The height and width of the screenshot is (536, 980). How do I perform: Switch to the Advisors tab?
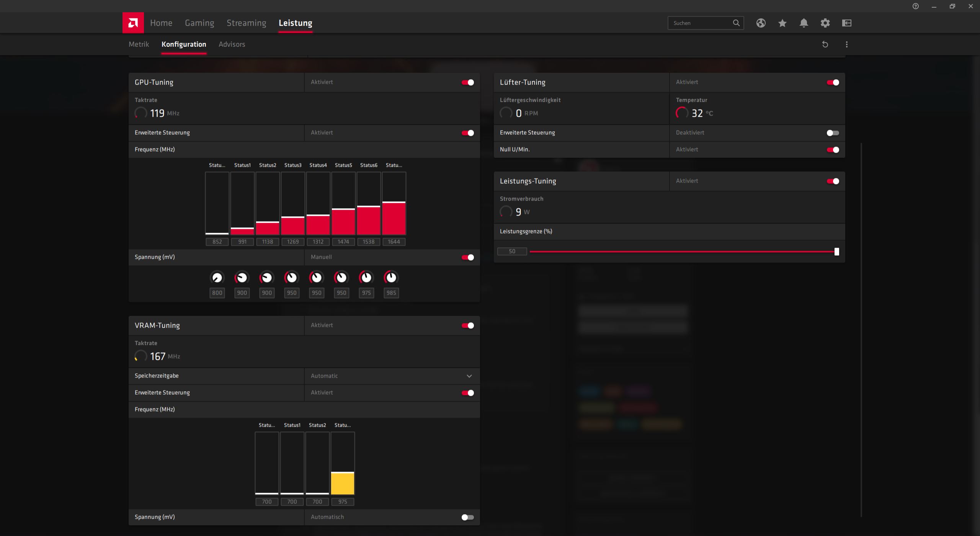232,44
